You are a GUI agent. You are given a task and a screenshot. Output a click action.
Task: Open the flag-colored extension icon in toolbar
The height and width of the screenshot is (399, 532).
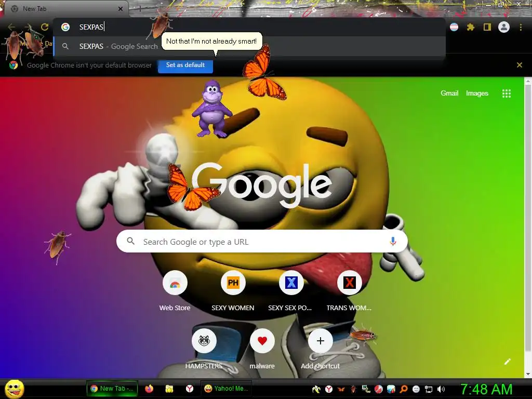(x=454, y=27)
